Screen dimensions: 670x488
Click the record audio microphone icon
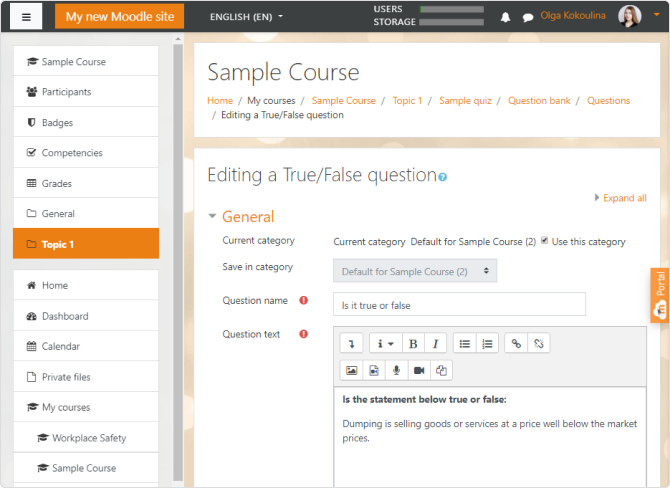point(397,370)
